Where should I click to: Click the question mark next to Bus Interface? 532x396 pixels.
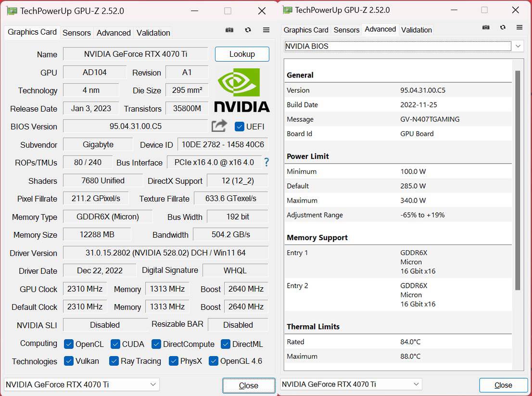click(266, 163)
